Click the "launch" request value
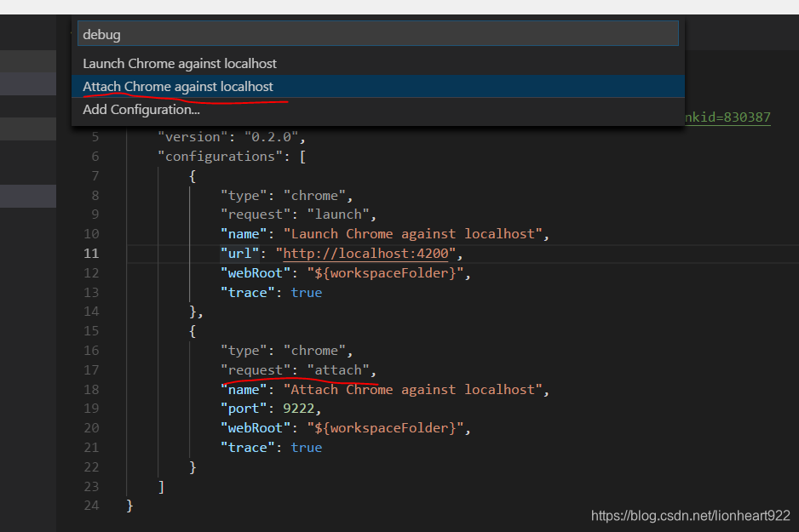The image size is (799, 532). pos(338,215)
